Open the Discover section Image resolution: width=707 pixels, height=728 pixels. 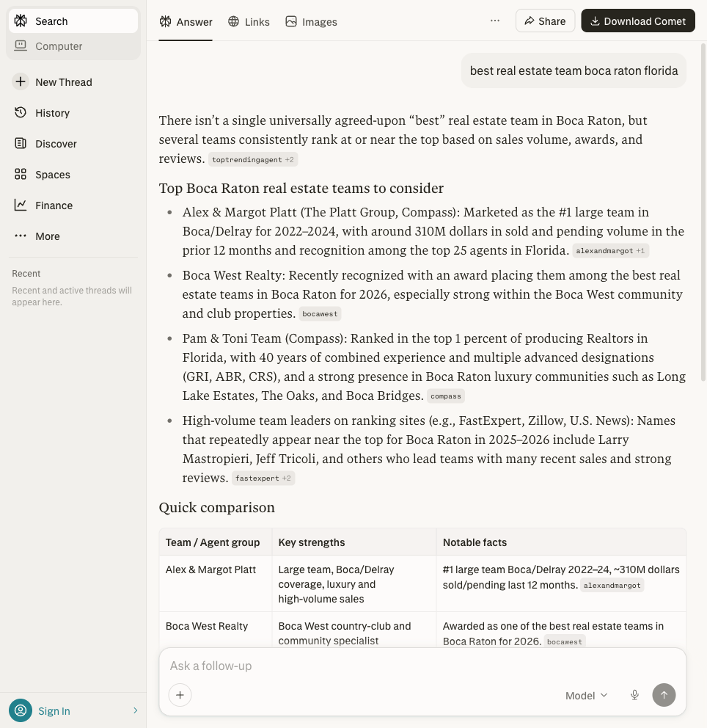56,143
